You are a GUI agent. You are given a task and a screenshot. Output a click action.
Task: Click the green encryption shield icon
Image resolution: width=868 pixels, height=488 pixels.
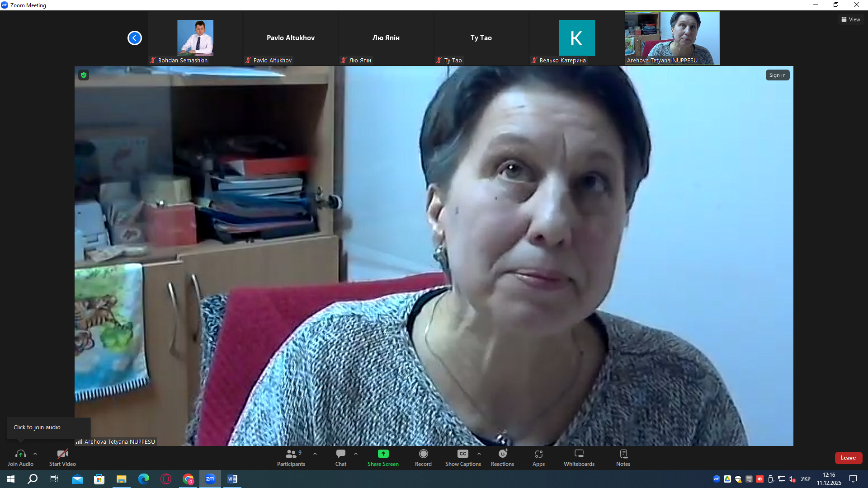[x=84, y=75]
